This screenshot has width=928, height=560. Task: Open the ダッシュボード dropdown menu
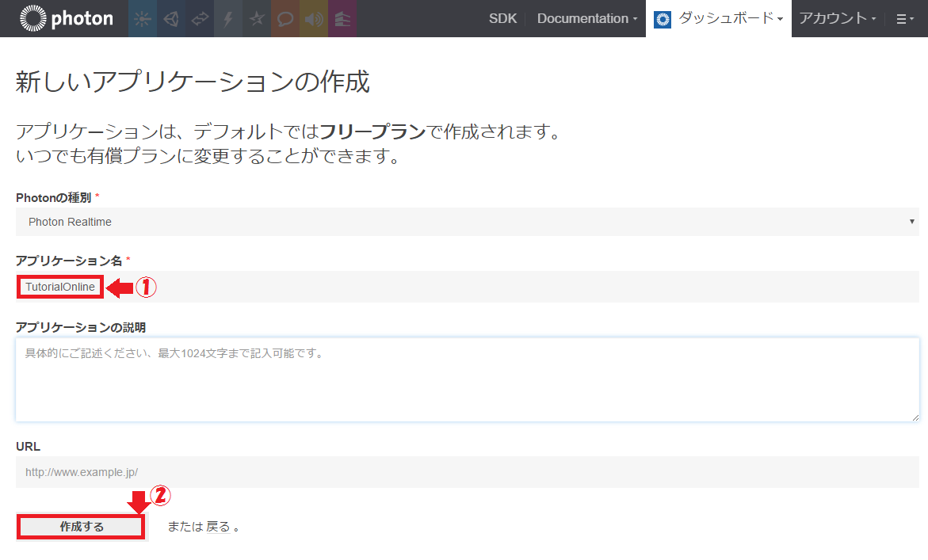(719, 18)
